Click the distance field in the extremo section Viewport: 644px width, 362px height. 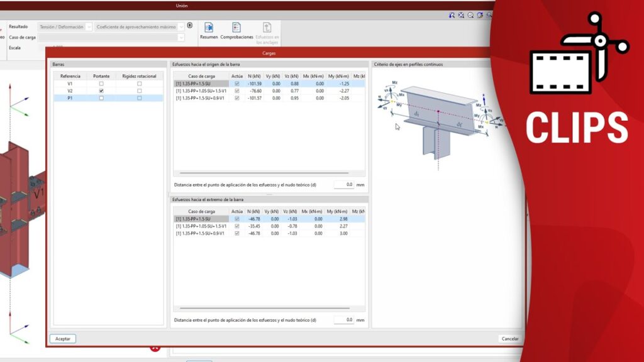pos(343,320)
